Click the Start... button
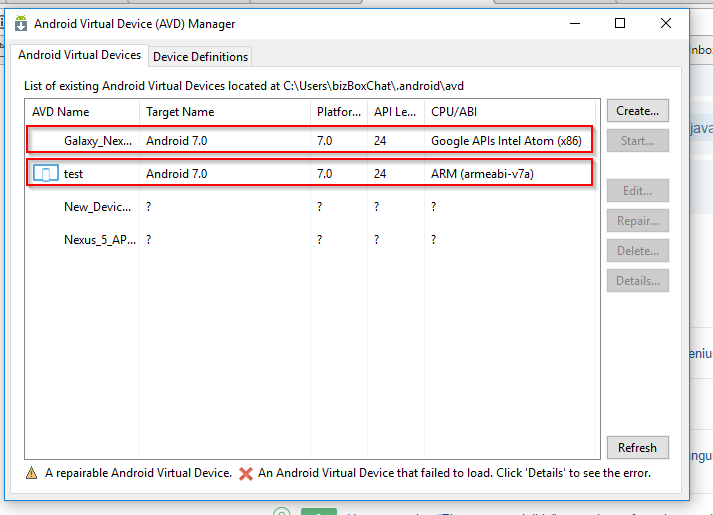Screen dimensions: 713x515 tap(638, 141)
